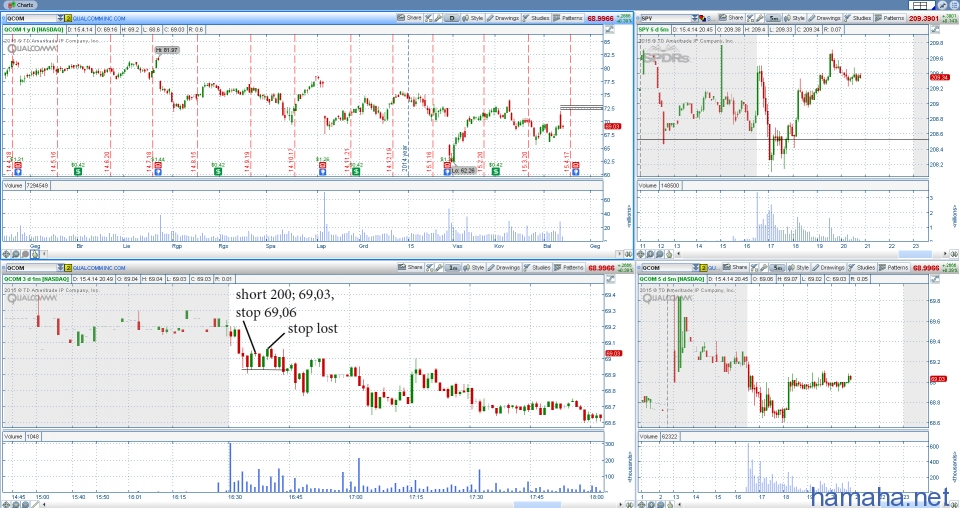Click Share in bottom-right QCOM 5m chart
Screen dimensions: 960x508
[735, 267]
